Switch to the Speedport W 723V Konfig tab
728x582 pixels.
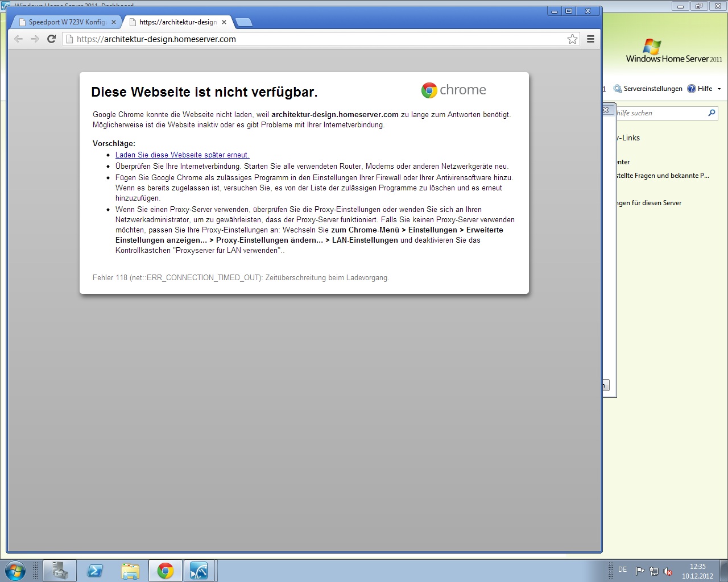pyautogui.click(x=67, y=22)
